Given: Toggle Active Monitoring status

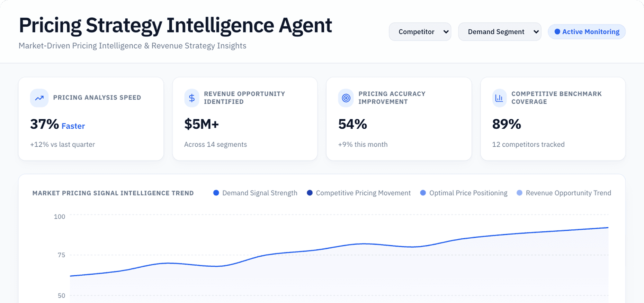Looking at the screenshot, I should [x=587, y=31].
